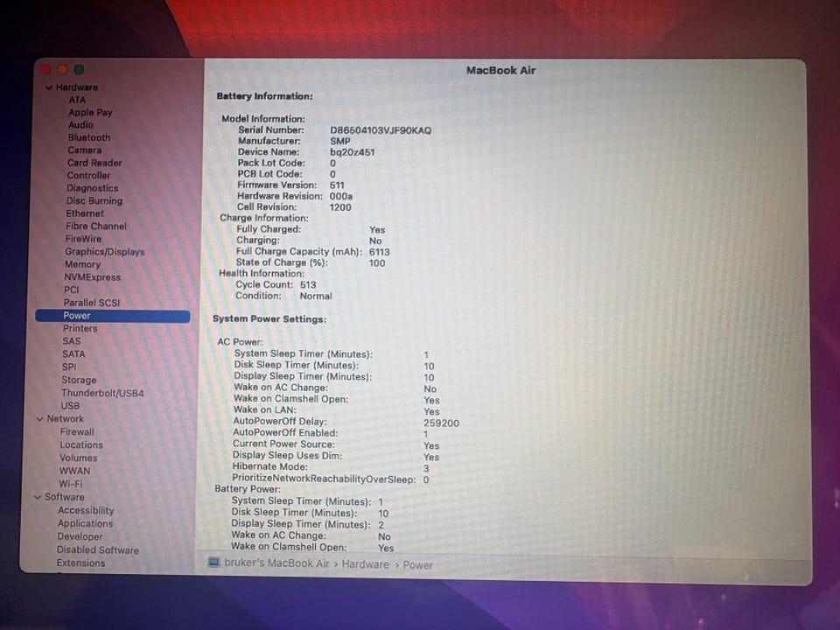The width and height of the screenshot is (840, 630).
Task: Select Parallel SCSI in the sidebar
Action: (92, 303)
